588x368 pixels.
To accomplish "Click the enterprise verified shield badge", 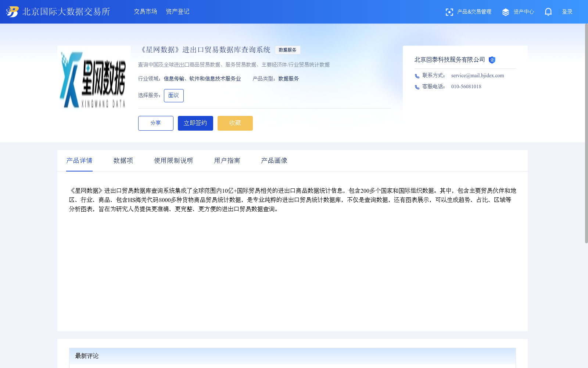I will (492, 60).
